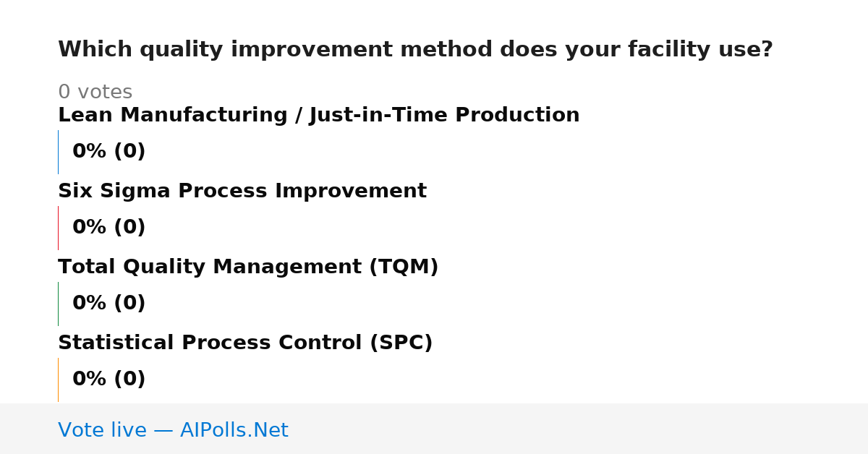Click the green bar for TQM
The image size is (868, 454).
tap(58, 304)
